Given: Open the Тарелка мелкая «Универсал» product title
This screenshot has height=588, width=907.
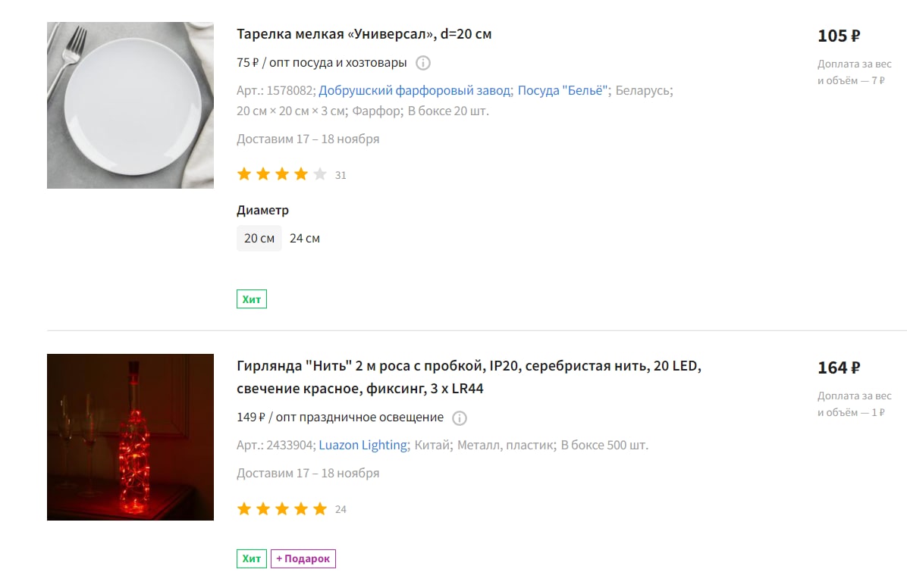Looking at the screenshot, I should click(x=364, y=34).
